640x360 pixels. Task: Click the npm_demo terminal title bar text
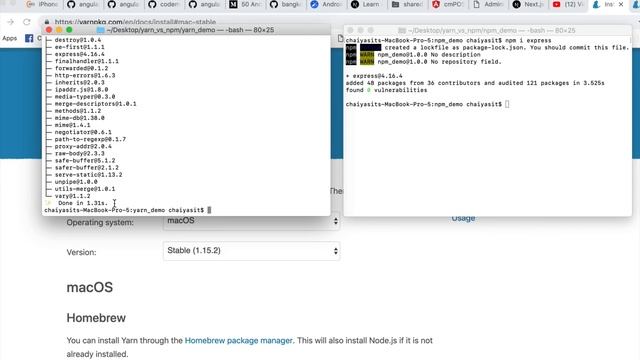[491, 30]
